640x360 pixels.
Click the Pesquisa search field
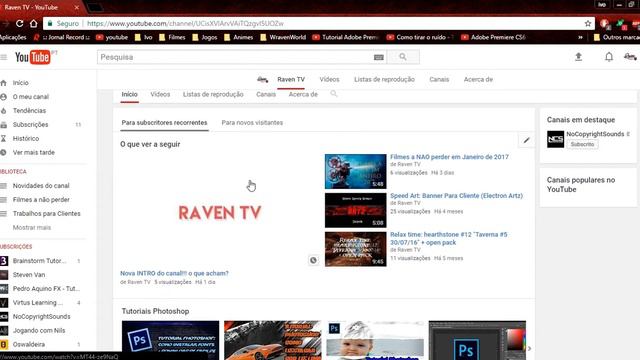pyautogui.click(x=235, y=57)
